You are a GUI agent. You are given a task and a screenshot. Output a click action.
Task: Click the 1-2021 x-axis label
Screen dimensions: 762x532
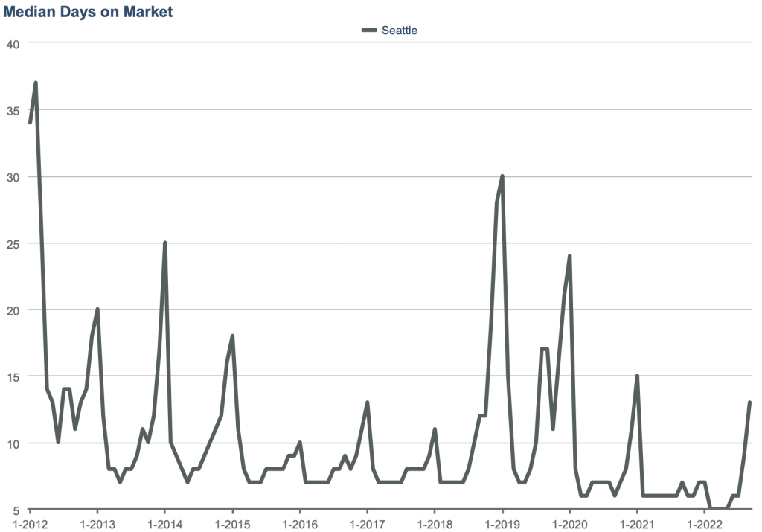point(637,523)
